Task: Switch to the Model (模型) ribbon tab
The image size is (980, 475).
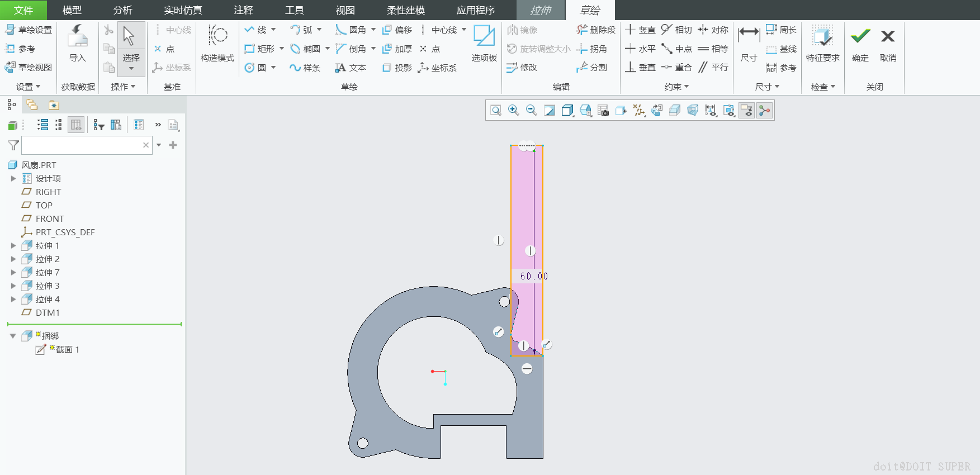Action: click(72, 10)
